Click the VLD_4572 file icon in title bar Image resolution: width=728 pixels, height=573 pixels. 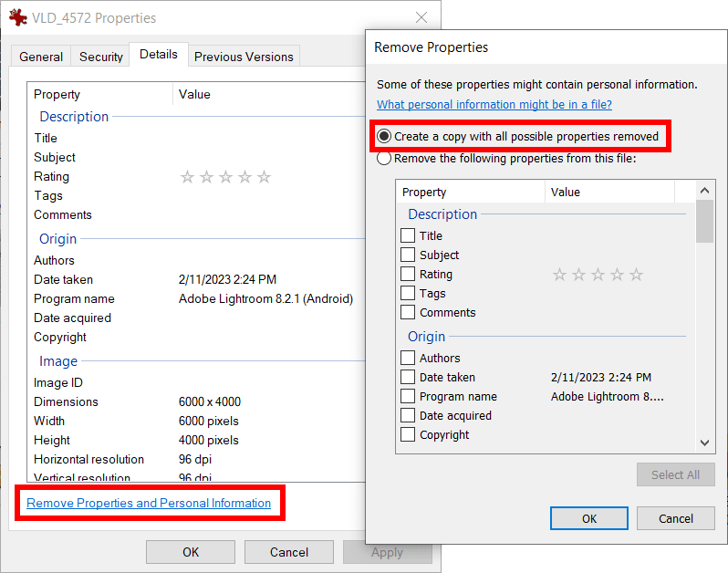coord(17,17)
